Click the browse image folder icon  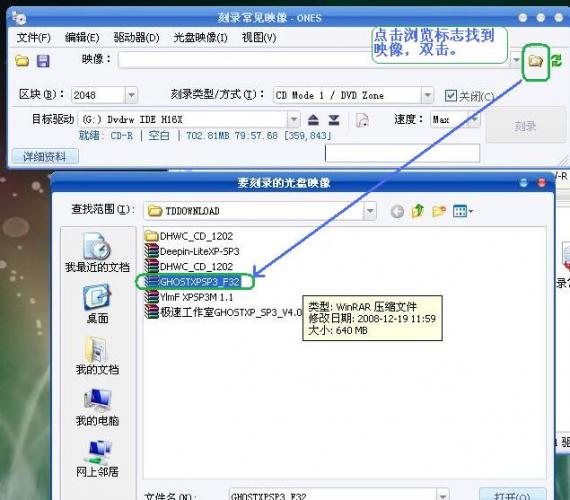[x=535, y=61]
